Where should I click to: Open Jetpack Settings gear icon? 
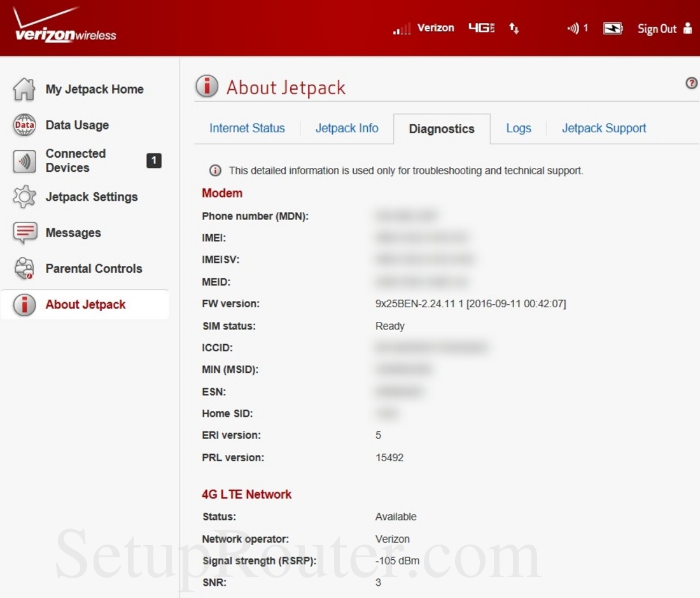tap(24, 197)
